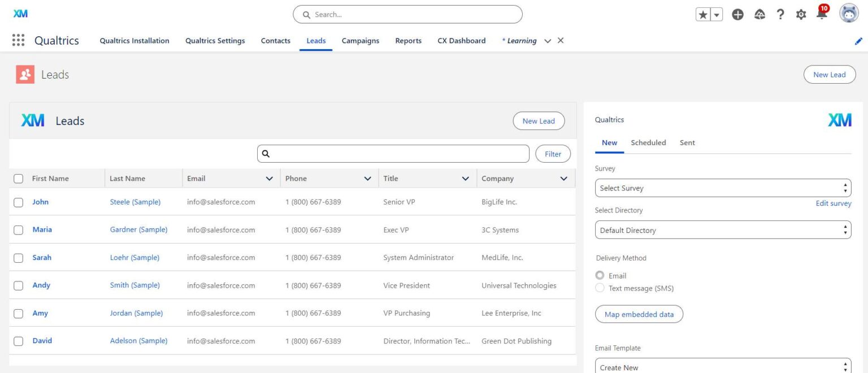Select the Email delivery method radio button
Viewport: 868px width, 373px height.
click(600, 275)
